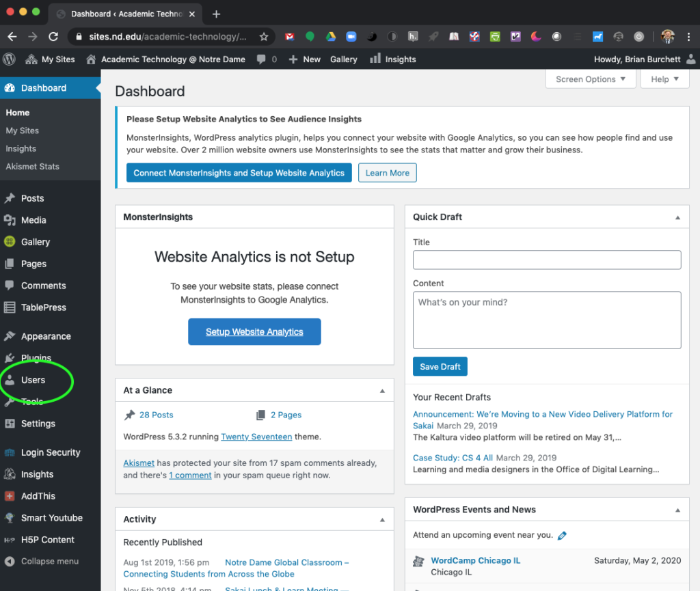Screen dimensions: 700x591
Task: Collapse the WordPress Events and News panel
Action: (677, 510)
